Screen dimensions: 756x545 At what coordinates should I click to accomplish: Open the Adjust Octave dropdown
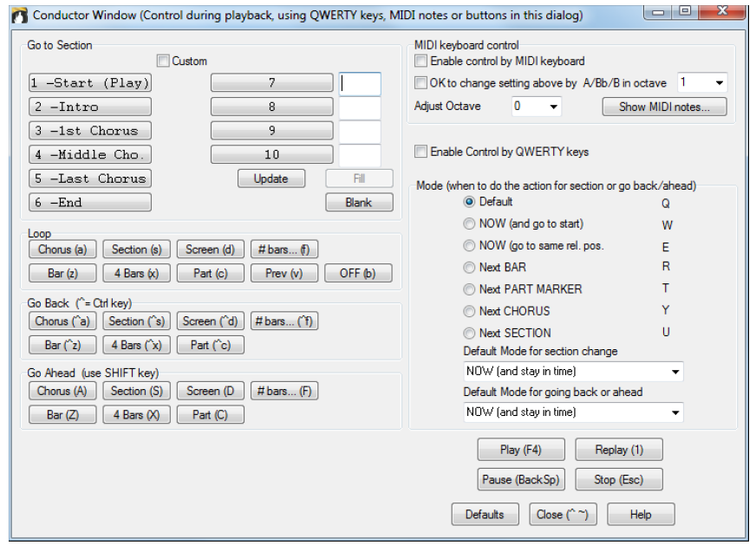(537, 106)
